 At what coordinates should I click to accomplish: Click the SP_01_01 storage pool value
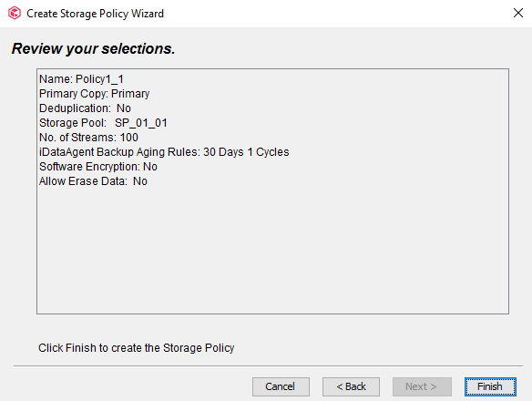coord(141,123)
